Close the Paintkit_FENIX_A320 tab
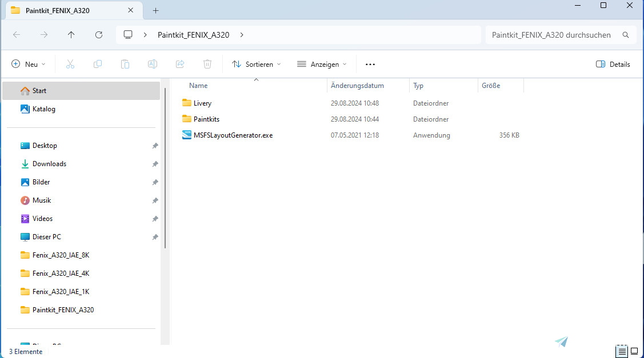The width and height of the screenshot is (644, 358). pyautogui.click(x=131, y=10)
